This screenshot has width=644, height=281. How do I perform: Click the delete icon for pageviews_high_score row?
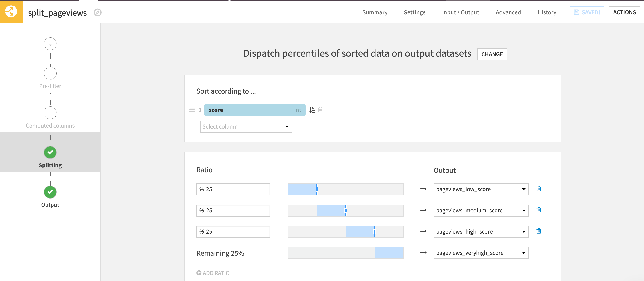click(538, 231)
